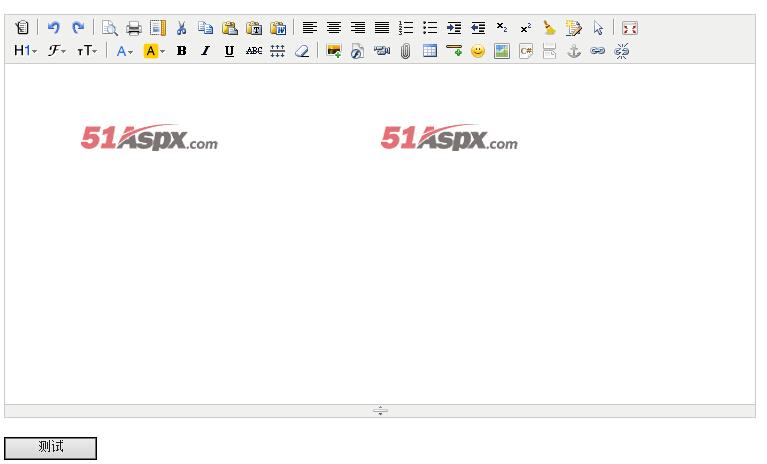Click the Undo arrow icon
This screenshot has width=767, height=464.
pos(54,28)
